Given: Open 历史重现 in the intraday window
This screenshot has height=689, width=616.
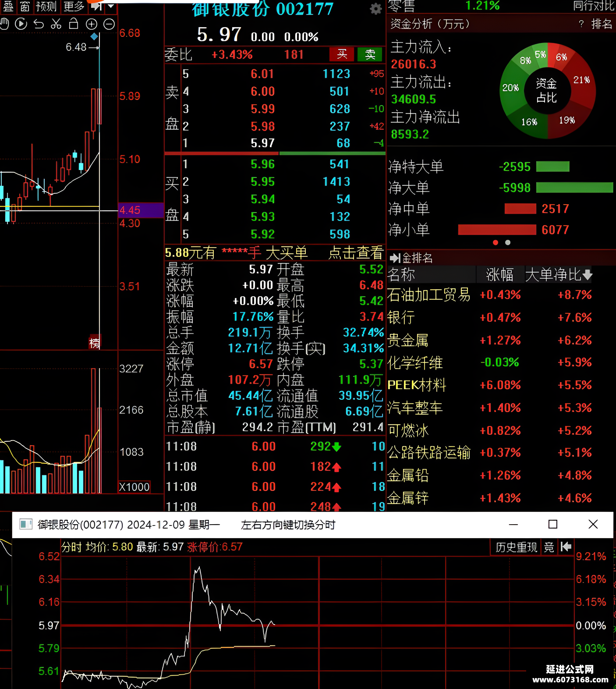Looking at the screenshot, I should tap(516, 547).
